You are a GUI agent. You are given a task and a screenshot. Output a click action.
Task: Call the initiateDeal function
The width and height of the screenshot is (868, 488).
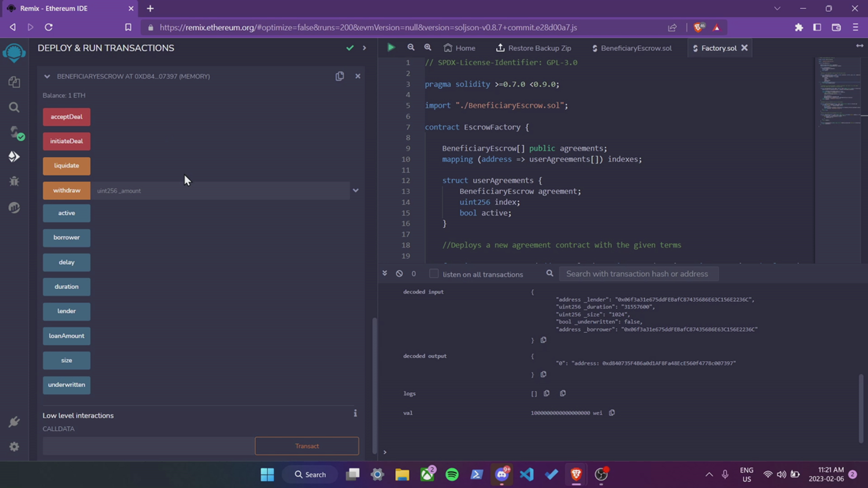66,141
